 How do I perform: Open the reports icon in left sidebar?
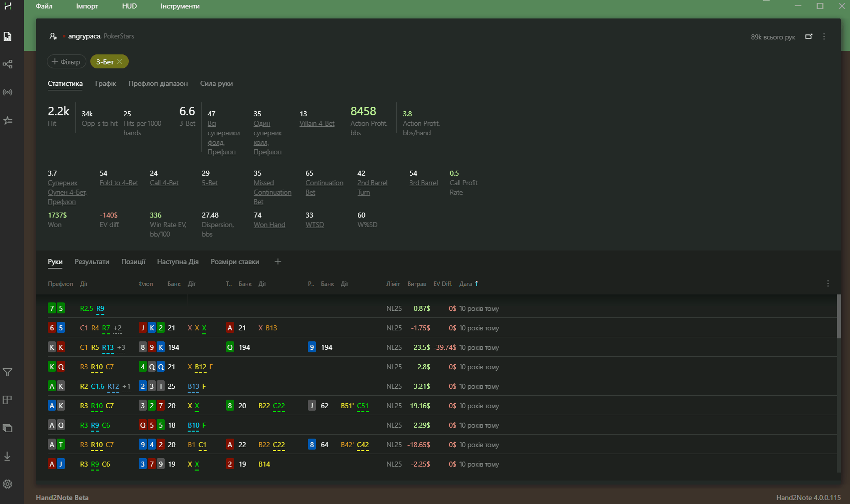pos(7,36)
